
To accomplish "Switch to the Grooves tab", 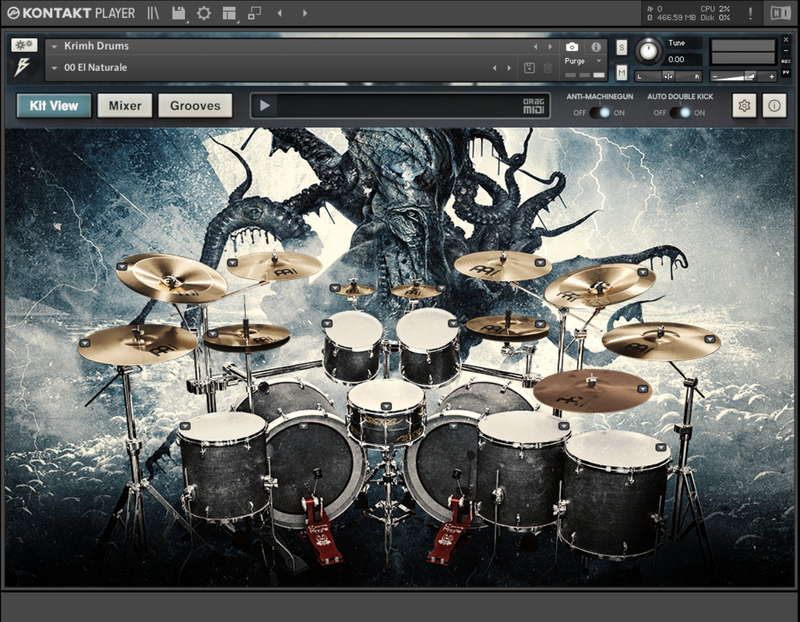I will (194, 106).
